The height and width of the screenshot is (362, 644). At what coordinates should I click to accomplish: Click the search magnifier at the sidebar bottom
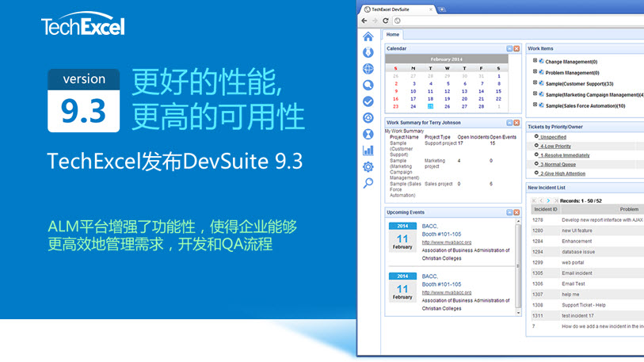(x=368, y=183)
